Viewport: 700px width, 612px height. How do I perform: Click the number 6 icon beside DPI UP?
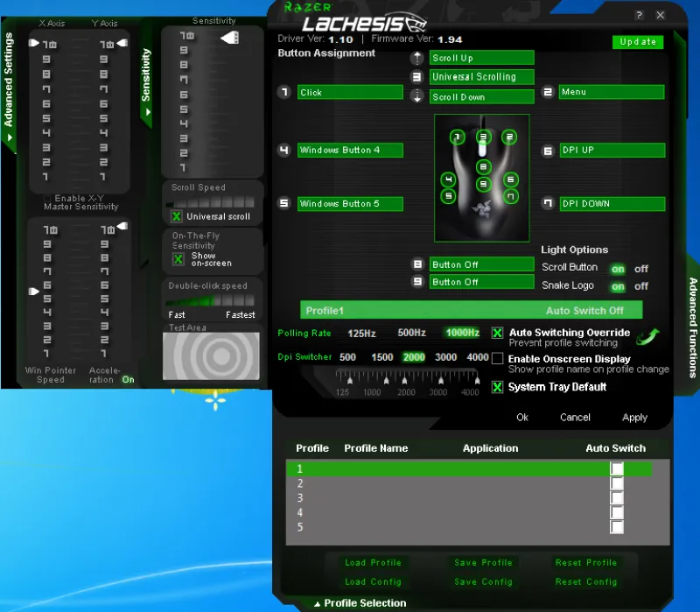click(548, 151)
